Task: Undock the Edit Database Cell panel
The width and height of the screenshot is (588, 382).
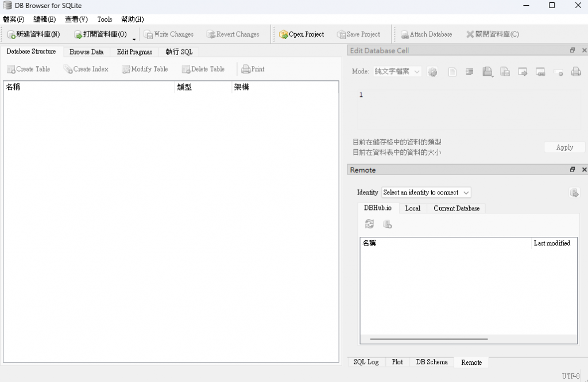Action: tap(572, 50)
